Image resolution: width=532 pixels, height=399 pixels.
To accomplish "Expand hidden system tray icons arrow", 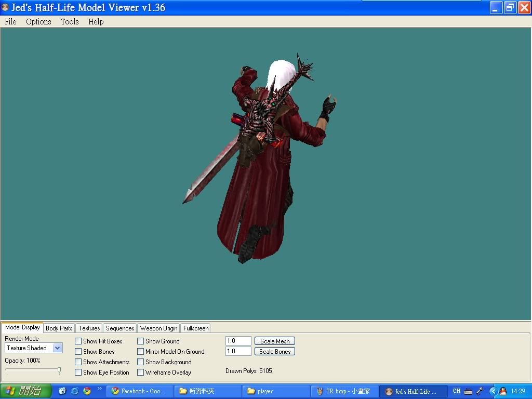I will tap(494, 391).
